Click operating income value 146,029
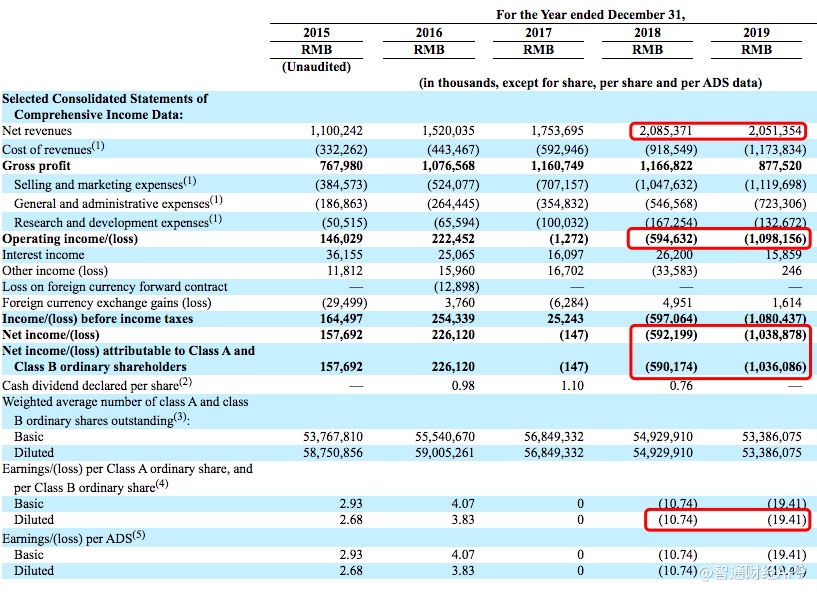 (341, 239)
